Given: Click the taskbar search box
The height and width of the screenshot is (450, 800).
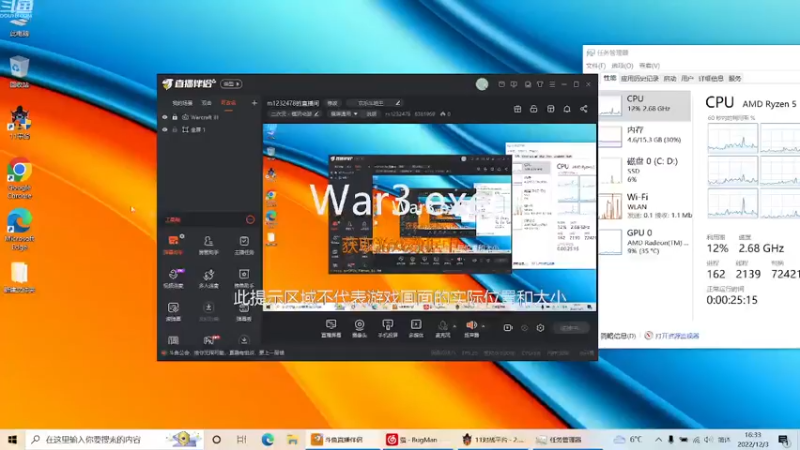Looking at the screenshot, I should click(x=114, y=439).
